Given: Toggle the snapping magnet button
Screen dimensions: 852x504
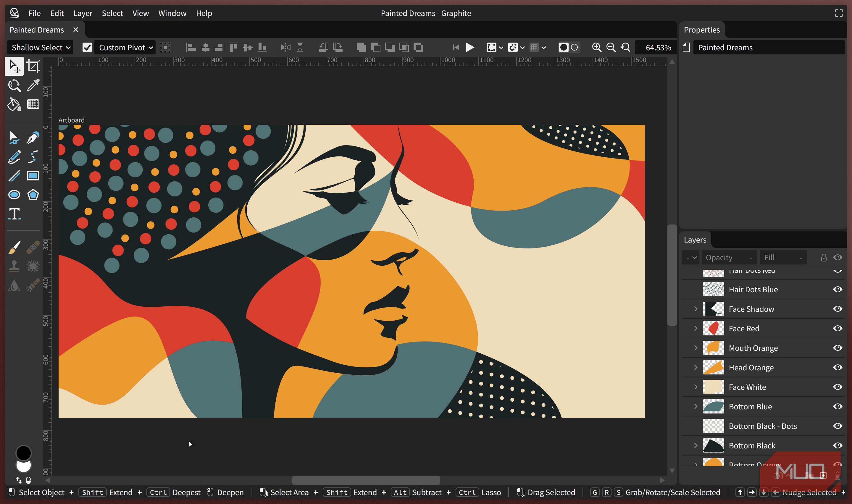Looking at the screenshot, I should 513,48.
